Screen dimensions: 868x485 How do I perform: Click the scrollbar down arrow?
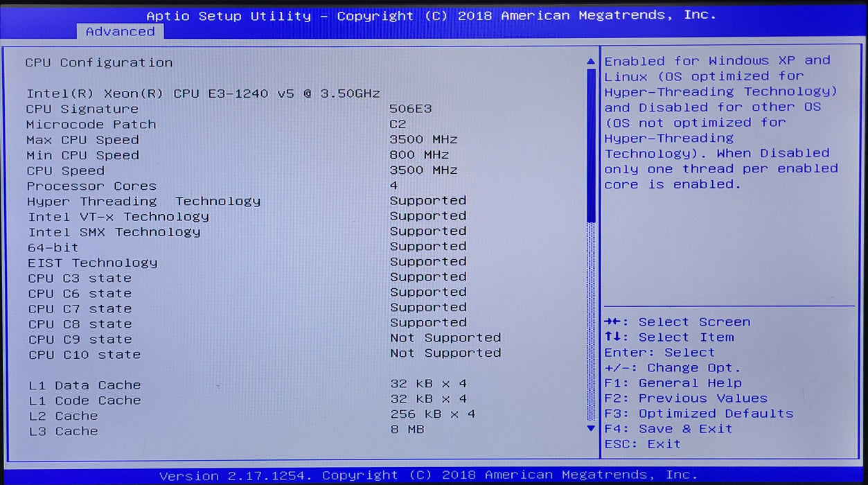(x=591, y=428)
